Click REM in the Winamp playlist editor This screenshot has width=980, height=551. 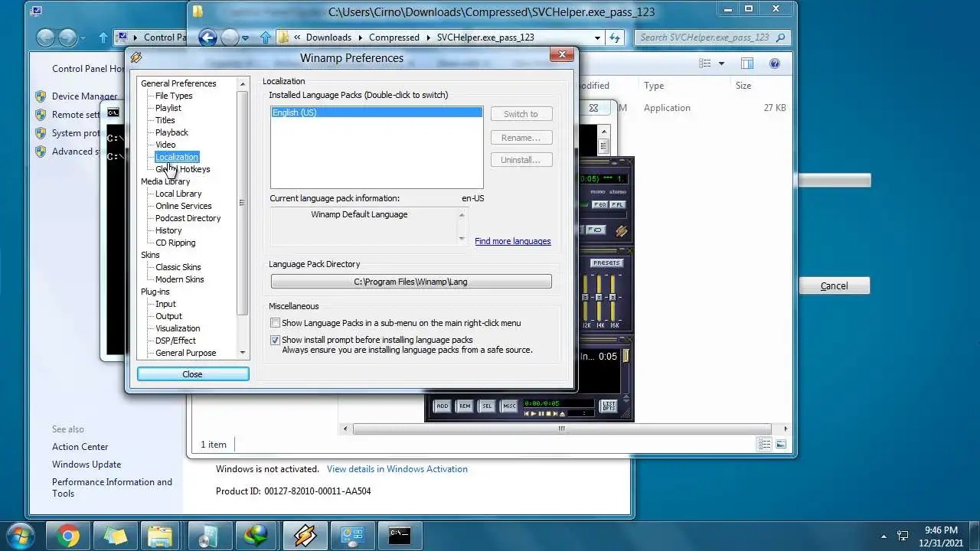point(464,406)
